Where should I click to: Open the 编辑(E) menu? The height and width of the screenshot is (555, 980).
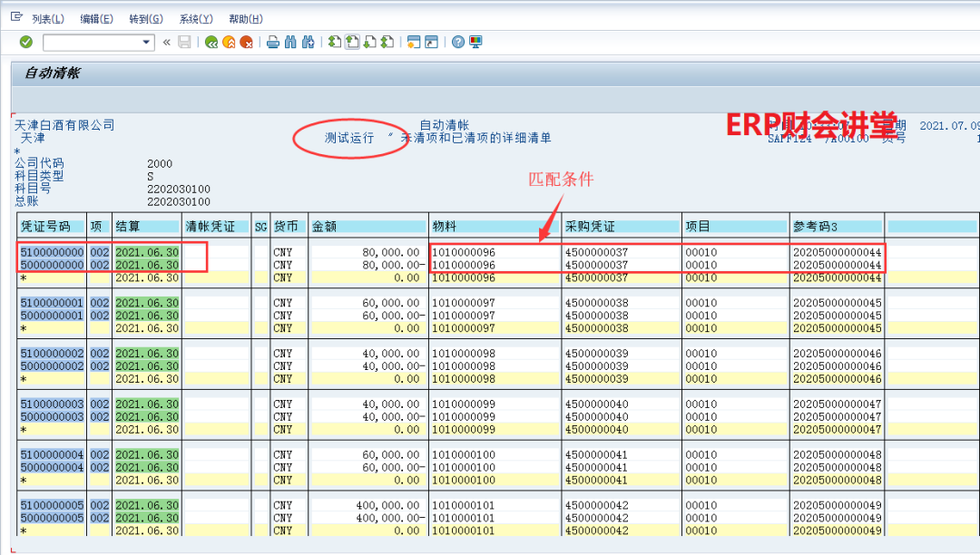pyautogui.click(x=96, y=18)
